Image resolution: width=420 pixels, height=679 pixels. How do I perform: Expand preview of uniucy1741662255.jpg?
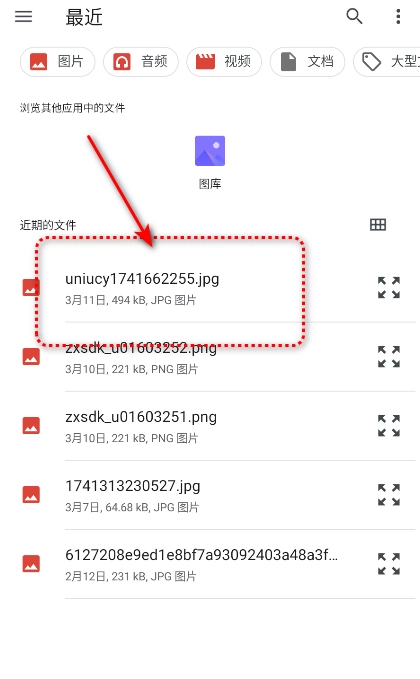pyautogui.click(x=389, y=288)
